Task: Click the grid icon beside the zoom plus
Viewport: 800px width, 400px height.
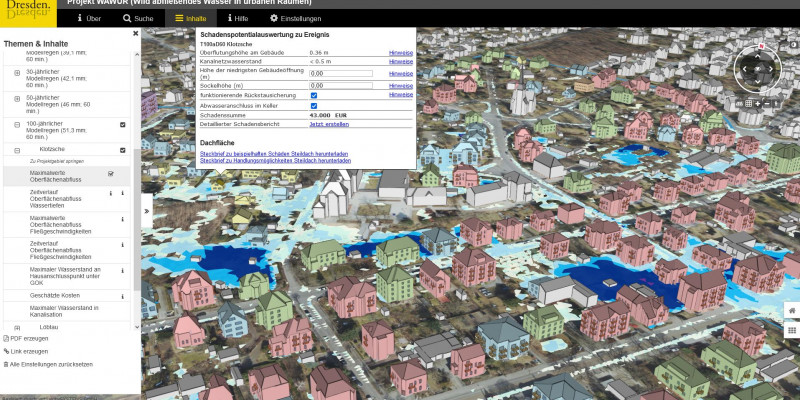Action: pos(748,104)
